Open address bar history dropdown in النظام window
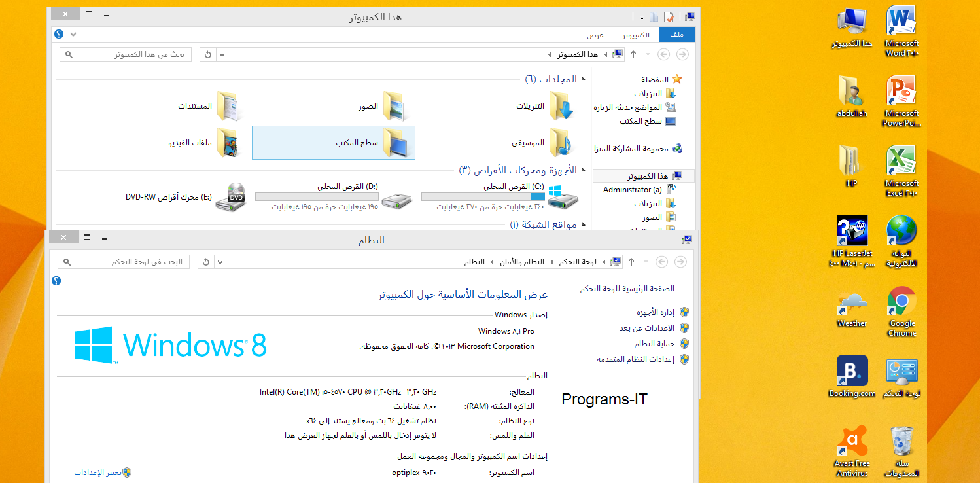980x483 pixels. 220,262
